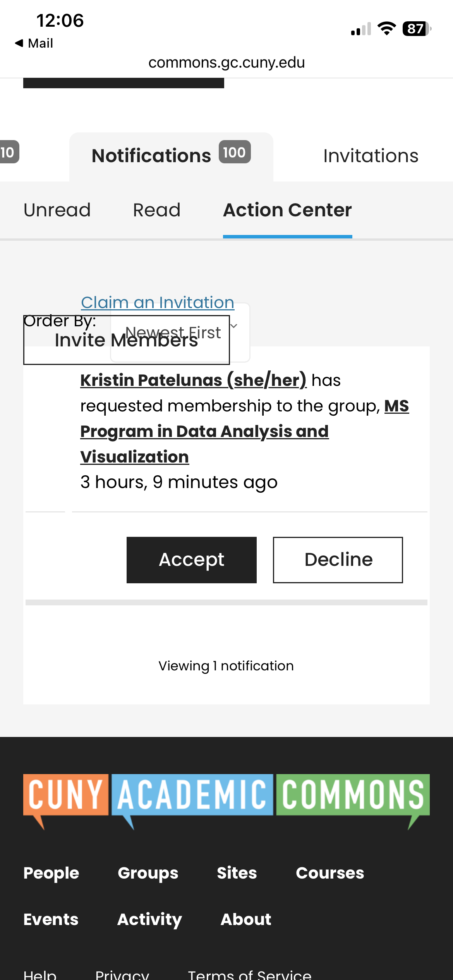Open Kristin Patelunas profile link
The image size is (453, 980).
pyautogui.click(x=194, y=380)
